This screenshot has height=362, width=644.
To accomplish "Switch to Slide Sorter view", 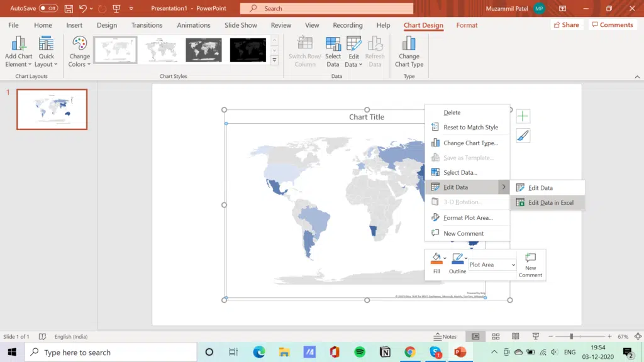I will [496, 337].
